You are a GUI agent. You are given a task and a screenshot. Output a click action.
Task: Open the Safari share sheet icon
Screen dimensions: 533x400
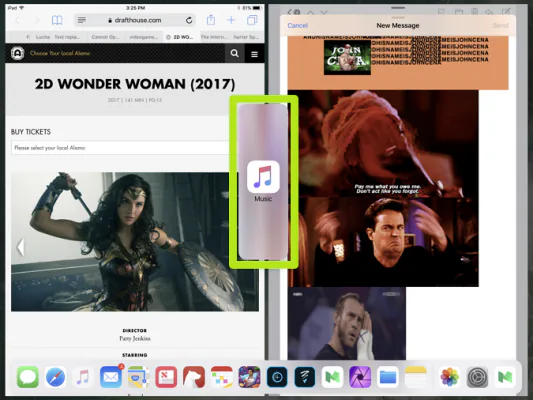tap(211, 20)
